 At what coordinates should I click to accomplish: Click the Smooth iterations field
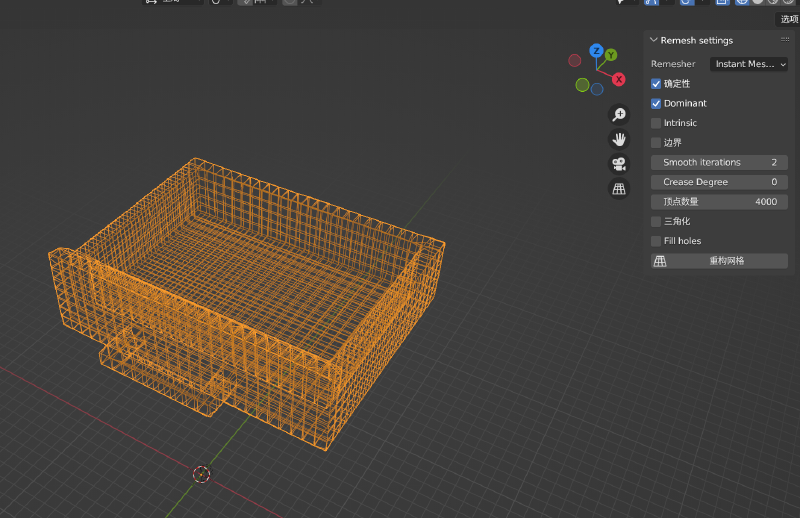pyautogui.click(x=719, y=162)
